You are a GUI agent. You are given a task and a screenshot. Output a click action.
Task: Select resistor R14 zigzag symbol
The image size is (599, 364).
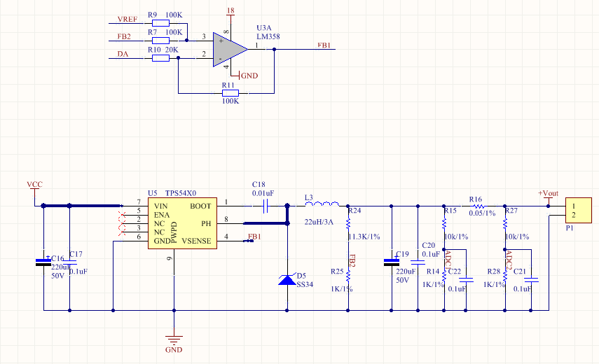[x=444, y=275]
